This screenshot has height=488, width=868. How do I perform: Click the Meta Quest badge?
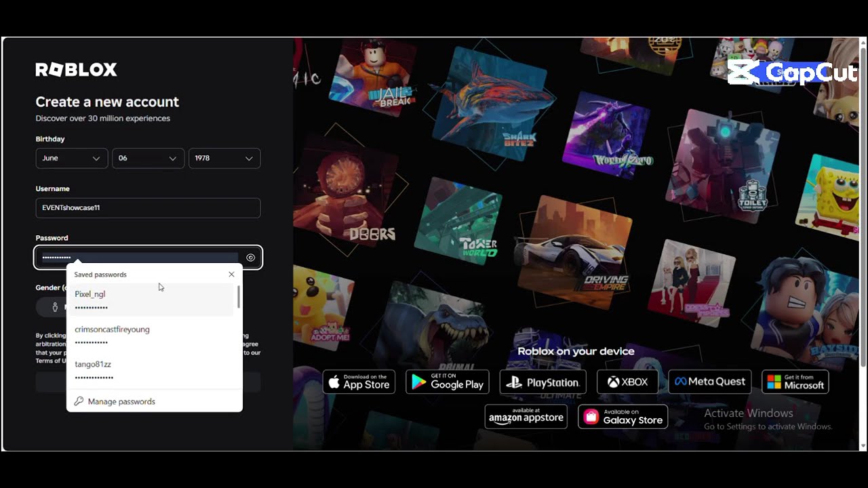click(710, 382)
